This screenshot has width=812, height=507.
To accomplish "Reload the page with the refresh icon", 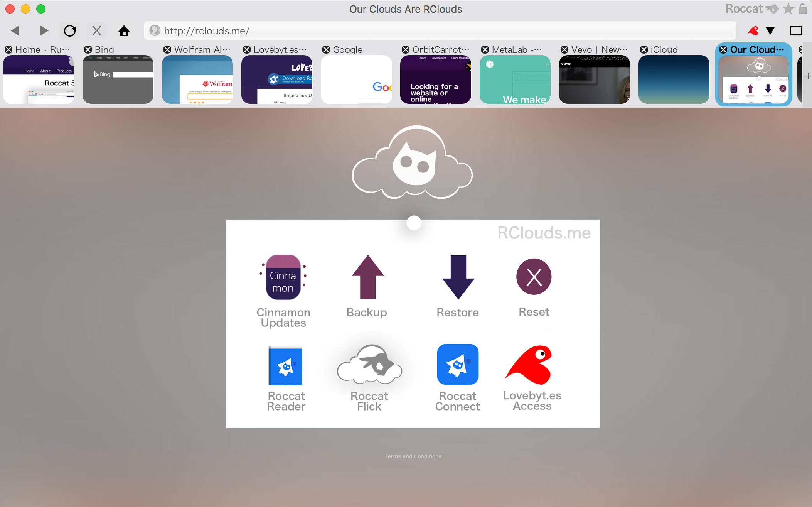I will click(x=70, y=30).
